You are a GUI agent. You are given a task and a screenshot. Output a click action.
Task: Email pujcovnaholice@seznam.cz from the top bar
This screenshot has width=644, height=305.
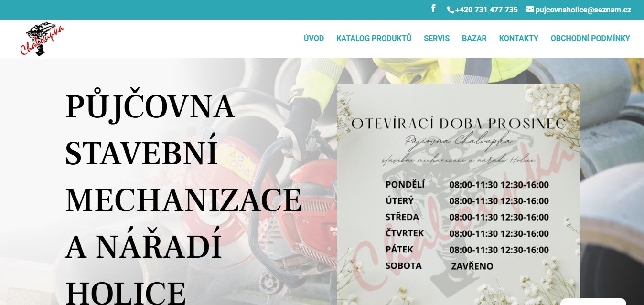point(583,10)
